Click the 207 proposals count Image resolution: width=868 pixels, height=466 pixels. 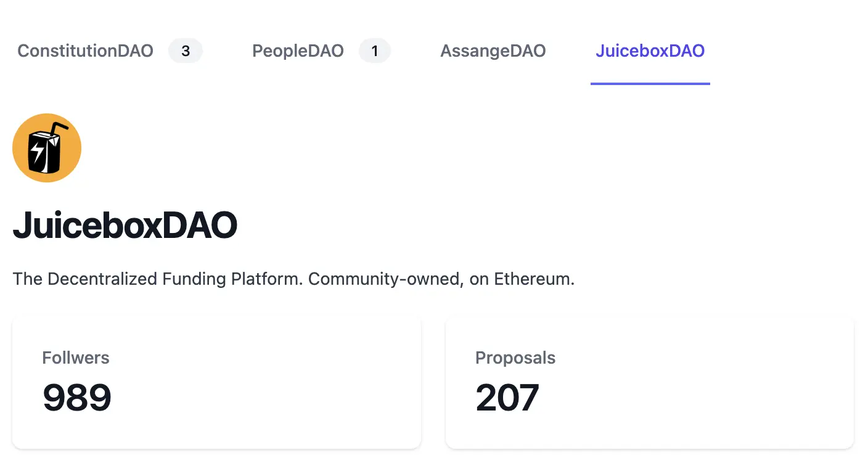tap(507, 398)
